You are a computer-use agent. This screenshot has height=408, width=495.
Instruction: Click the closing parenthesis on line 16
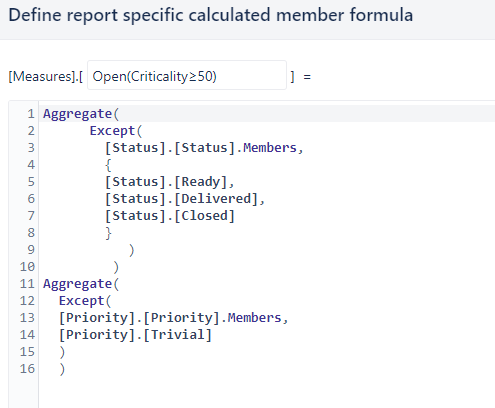coord(62,369)
